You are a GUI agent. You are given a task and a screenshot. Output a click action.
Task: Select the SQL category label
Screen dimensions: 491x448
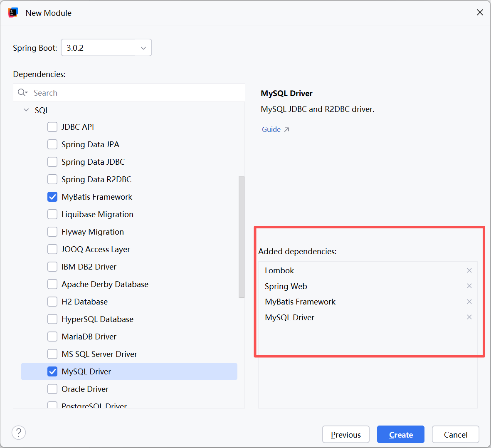click(42, 110)
